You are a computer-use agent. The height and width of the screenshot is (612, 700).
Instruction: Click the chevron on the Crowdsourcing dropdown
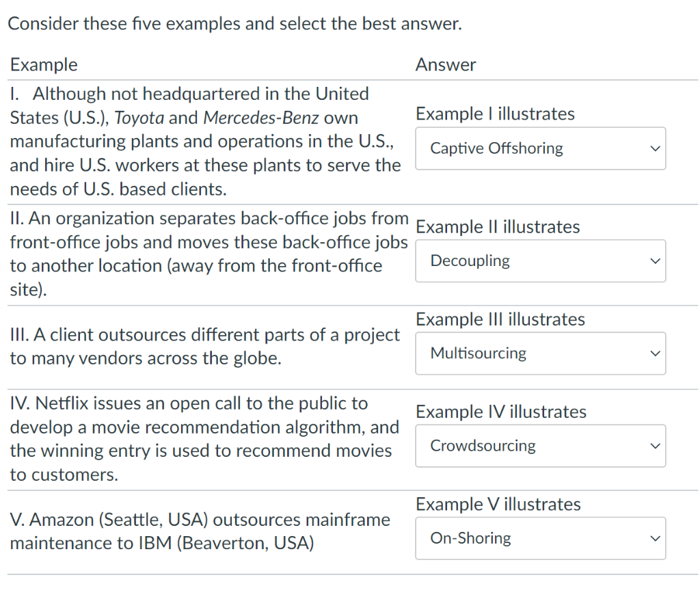click(x=655, y=446)
